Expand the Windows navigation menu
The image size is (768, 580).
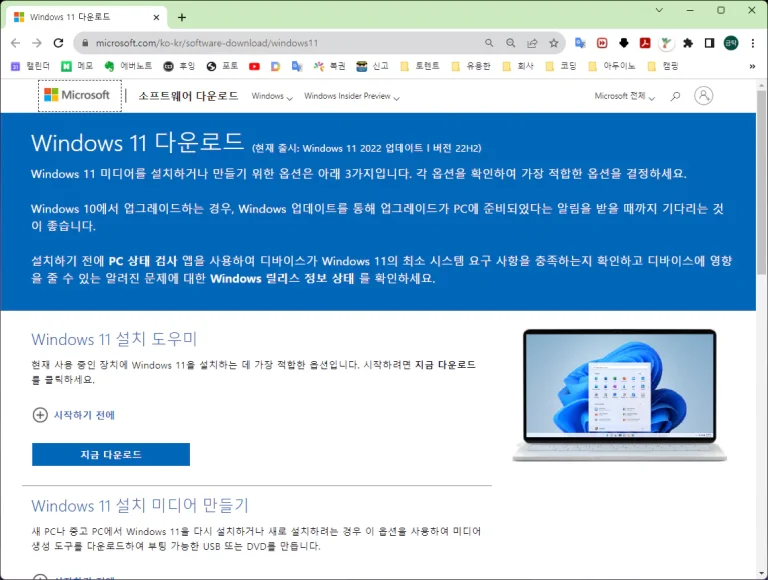(272, 96)
